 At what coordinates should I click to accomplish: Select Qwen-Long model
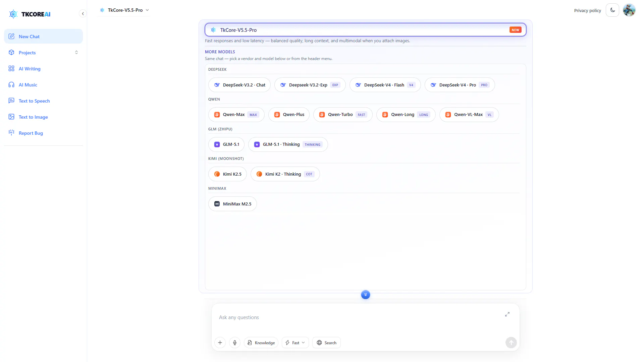click(x=406, y=115)
